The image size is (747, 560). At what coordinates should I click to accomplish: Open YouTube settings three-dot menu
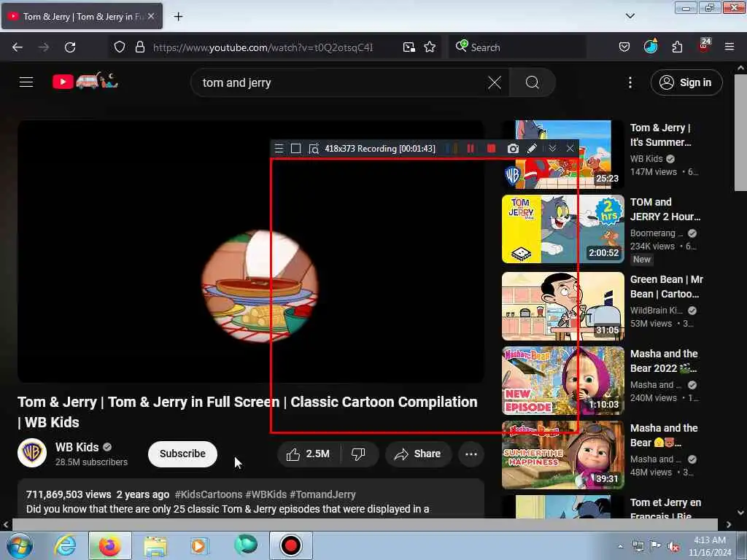(630, 83)
